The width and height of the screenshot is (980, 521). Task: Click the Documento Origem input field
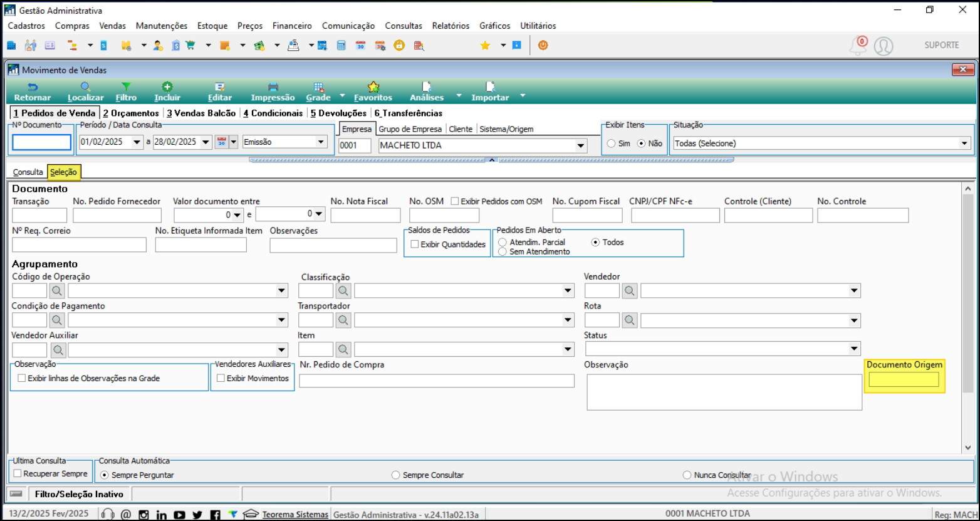pos(904,379)
